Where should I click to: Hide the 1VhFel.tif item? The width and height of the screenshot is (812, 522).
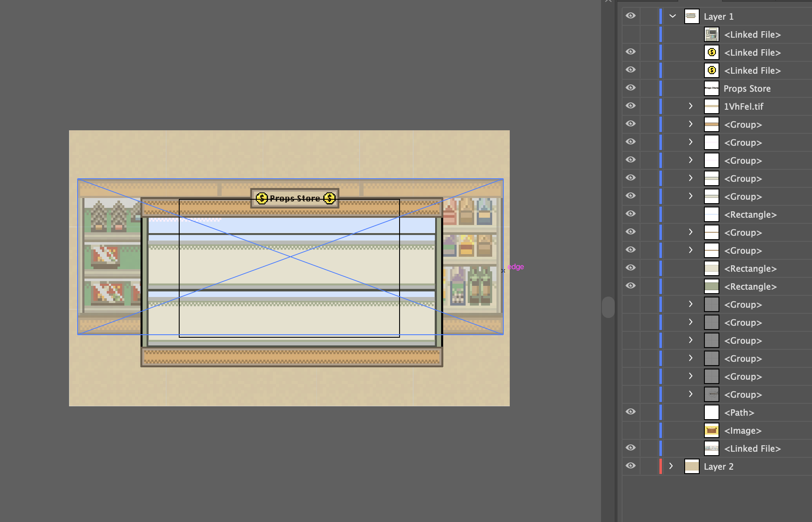(x=630, y=106)
